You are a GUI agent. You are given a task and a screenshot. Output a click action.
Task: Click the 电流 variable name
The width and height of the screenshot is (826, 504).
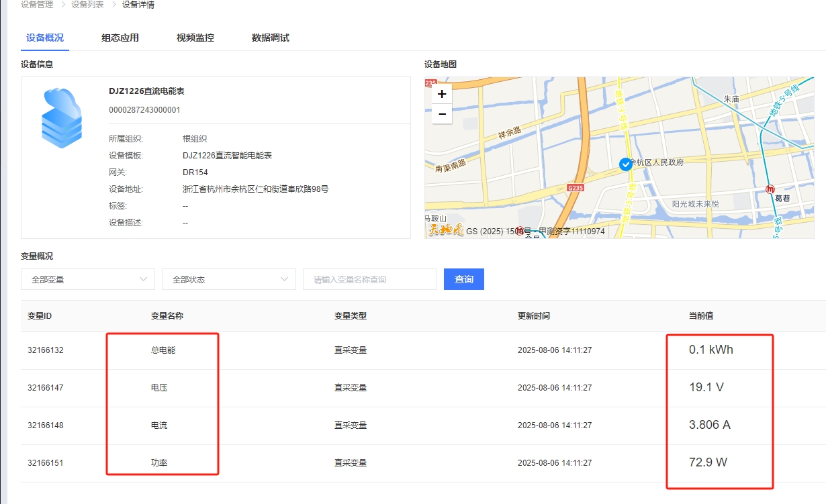159,425
